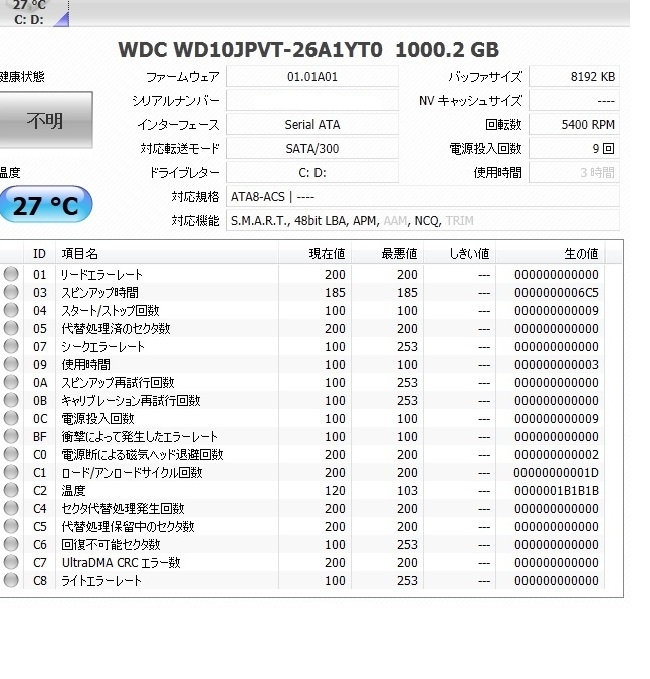The width and height of the screenshot is (650, 679).
Task: Click the status circle for attribute C5
Action: 11,526
